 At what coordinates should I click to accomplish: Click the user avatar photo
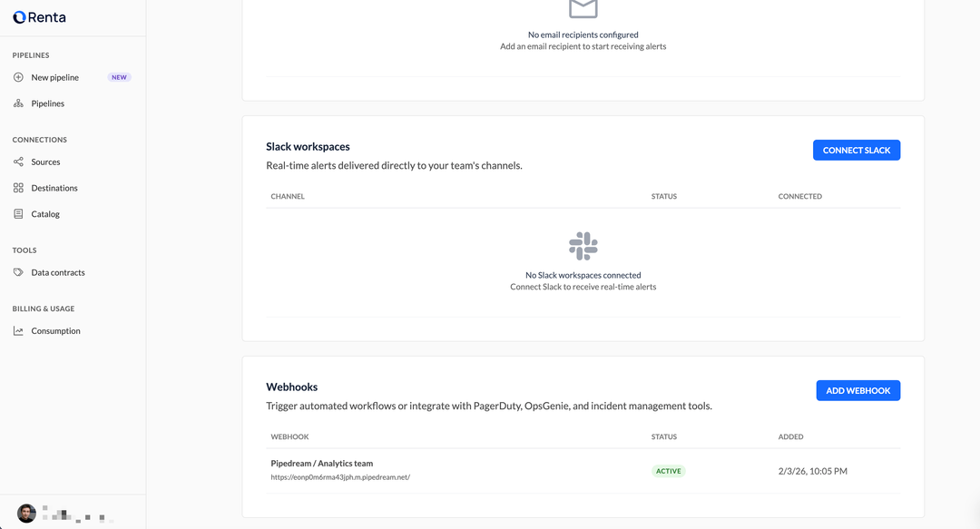pyautogui.click(x=26, y=513)
